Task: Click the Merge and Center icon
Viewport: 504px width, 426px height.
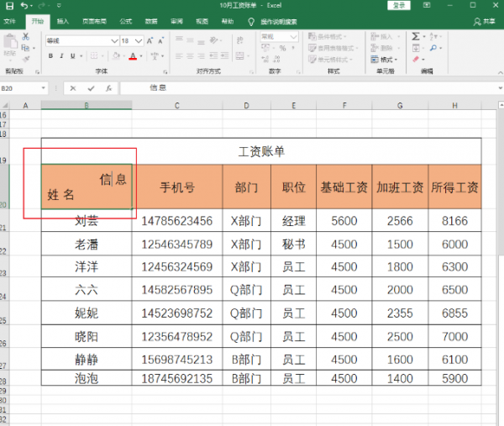Action: tap(239, 56)
